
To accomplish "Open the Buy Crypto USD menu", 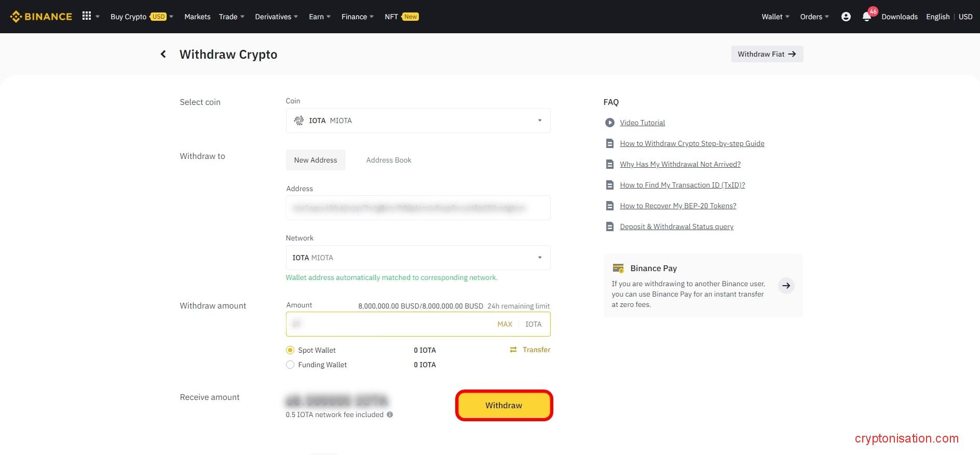I will [x=142, y=17].
